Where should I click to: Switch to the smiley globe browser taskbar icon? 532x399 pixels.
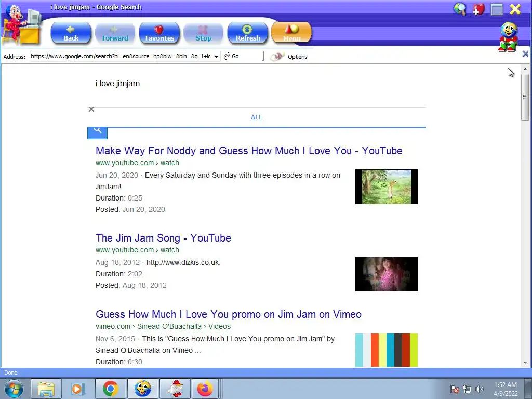(x=142, y=389)
